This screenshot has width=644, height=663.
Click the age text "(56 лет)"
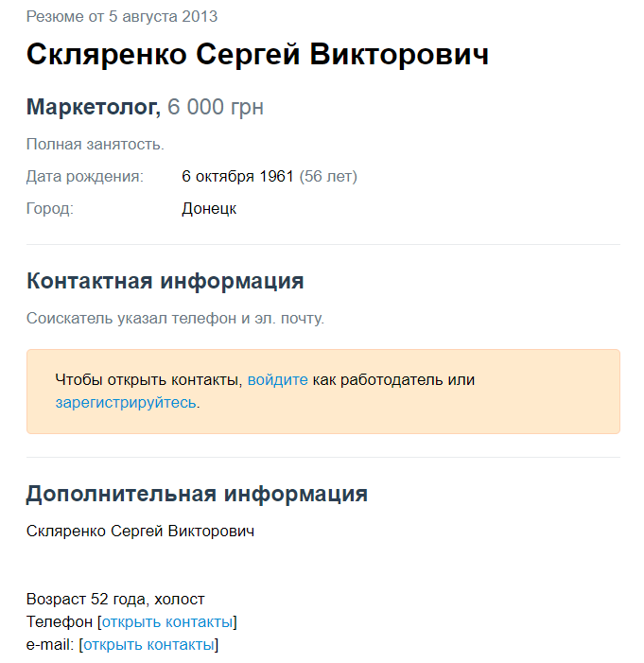tap(328, 177)
